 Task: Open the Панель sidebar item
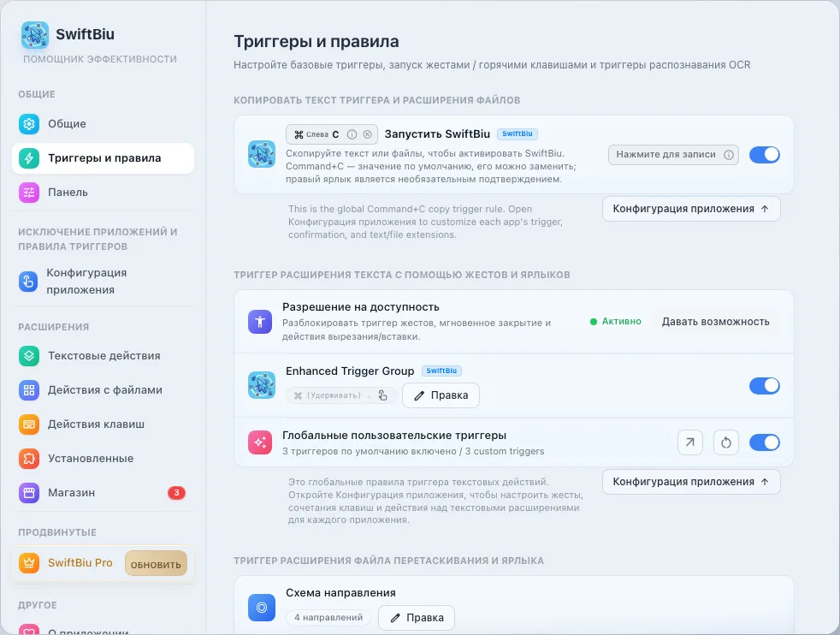click(x=103, y=193)
